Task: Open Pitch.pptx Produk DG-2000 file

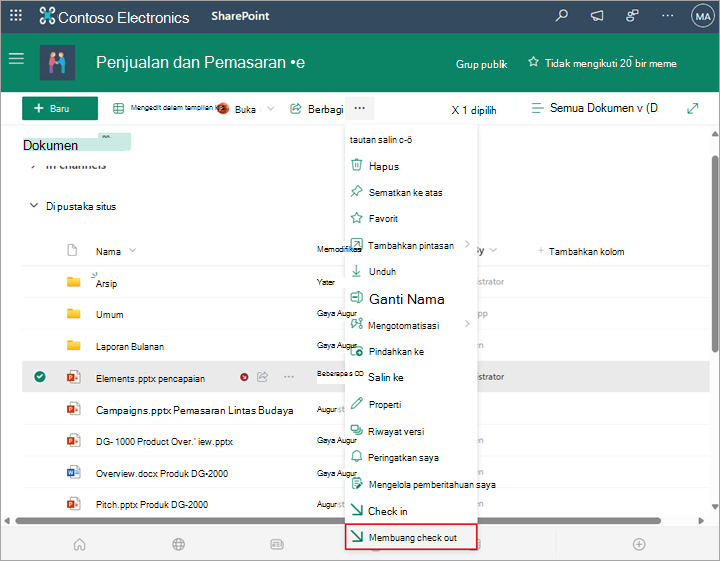Action: coord(152,505)
